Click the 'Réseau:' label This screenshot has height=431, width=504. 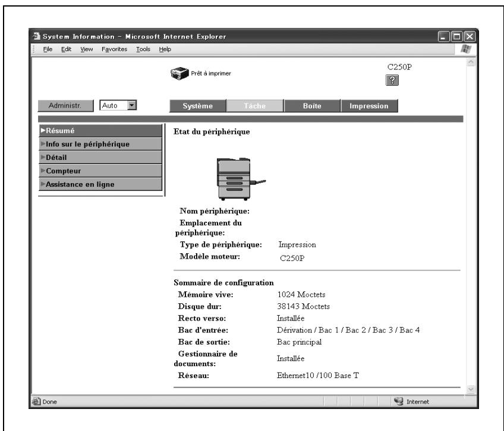click(194, 375)
